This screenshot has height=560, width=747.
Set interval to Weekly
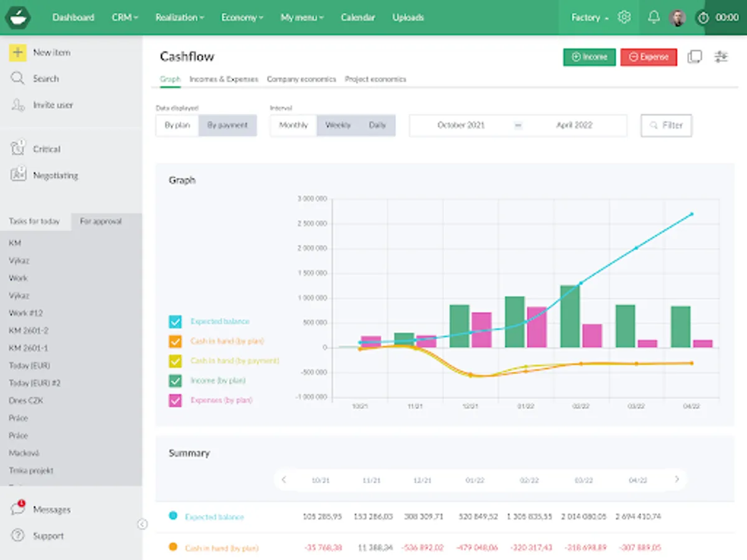click(338, 125)
